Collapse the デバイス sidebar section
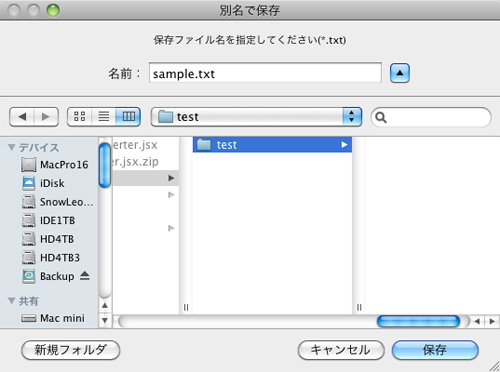The height and width of the screenshot is (372, 500). [12, 147]
